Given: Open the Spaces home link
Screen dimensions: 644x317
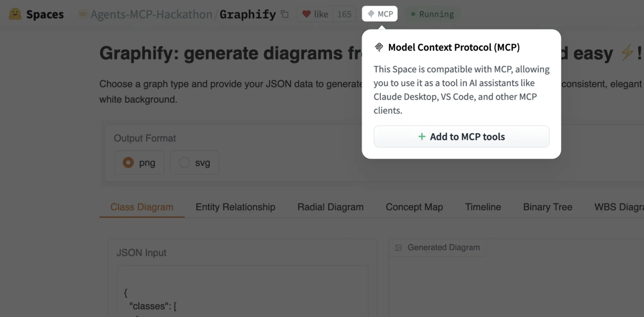Looking at the screenshot, I should point(45,14).
